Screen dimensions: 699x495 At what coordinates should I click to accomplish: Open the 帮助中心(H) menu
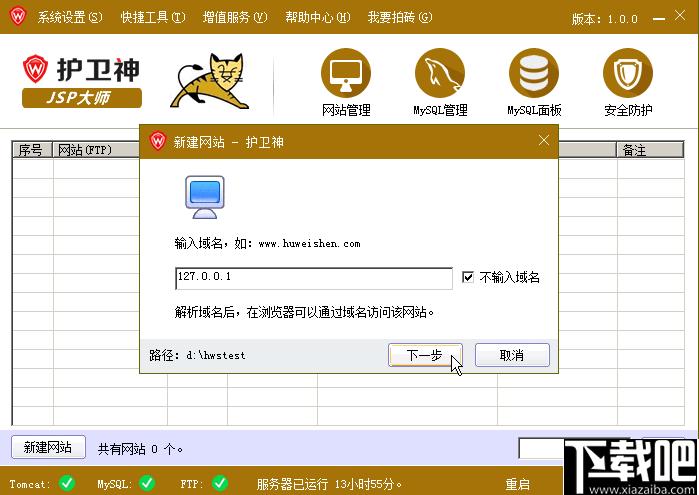pyautogui.click(x=318, y=17)
